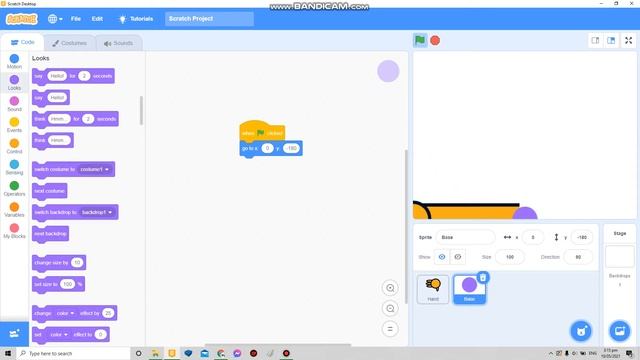Open backdrop1 dropdown in switch backdrop block
Viewport: 640px width, 360px height.
pyautogui.click(x=97, y=212)
